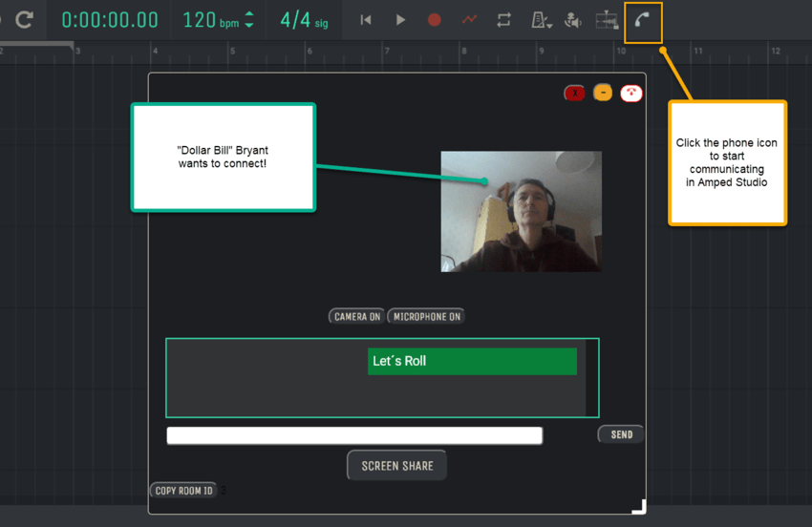Skip back to project start

366,20
